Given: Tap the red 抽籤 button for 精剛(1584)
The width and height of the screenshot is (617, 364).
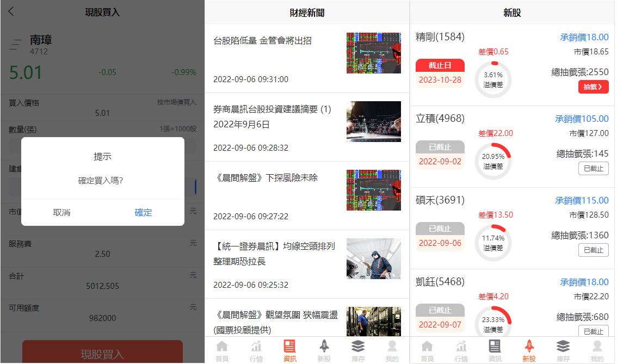Looking at the screenshot, I should pyautogui.click(x=594, y=87).
